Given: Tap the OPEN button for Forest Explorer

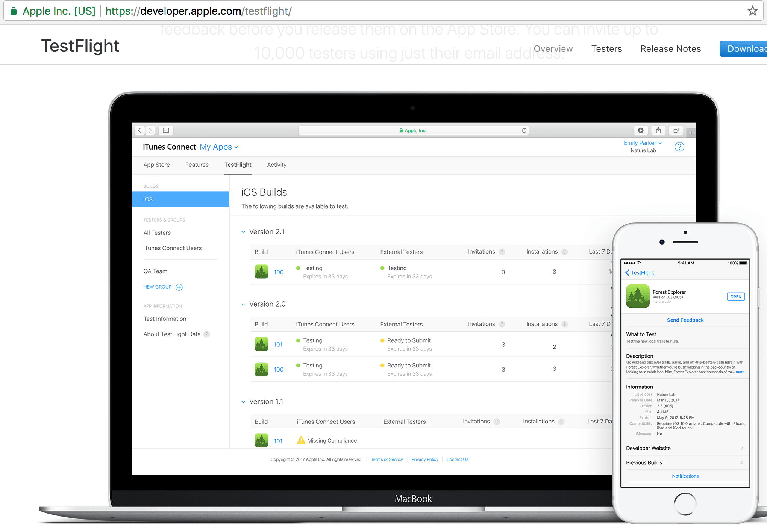Looking at the screenshot, I should point(736,297).
